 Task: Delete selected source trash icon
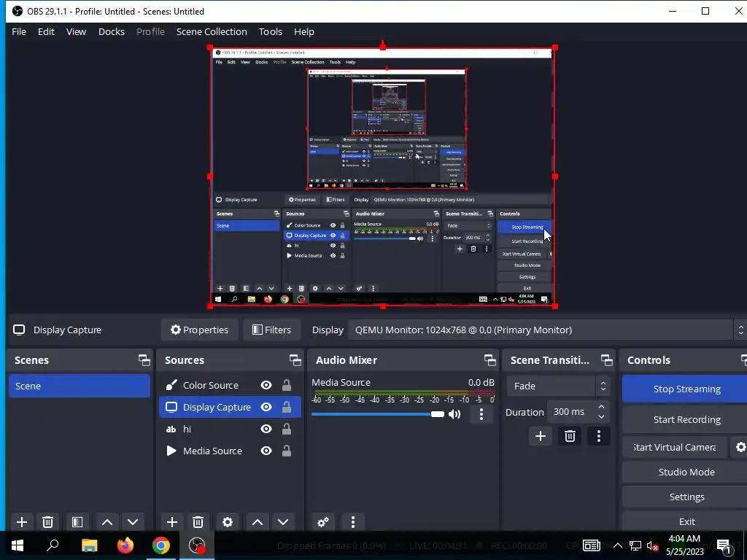[x=198, y=522]
